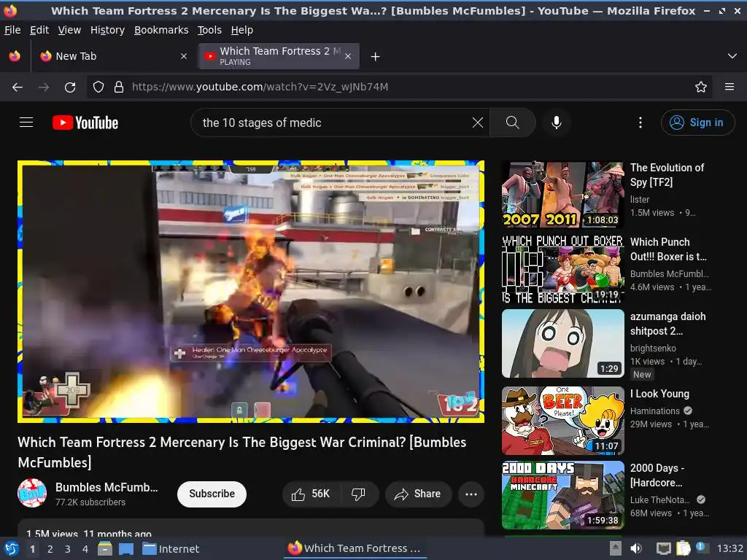Subscribe to Bumbles McFumbles channel
This screenshot has width=747, height=560.
click(x=212, y=494)
